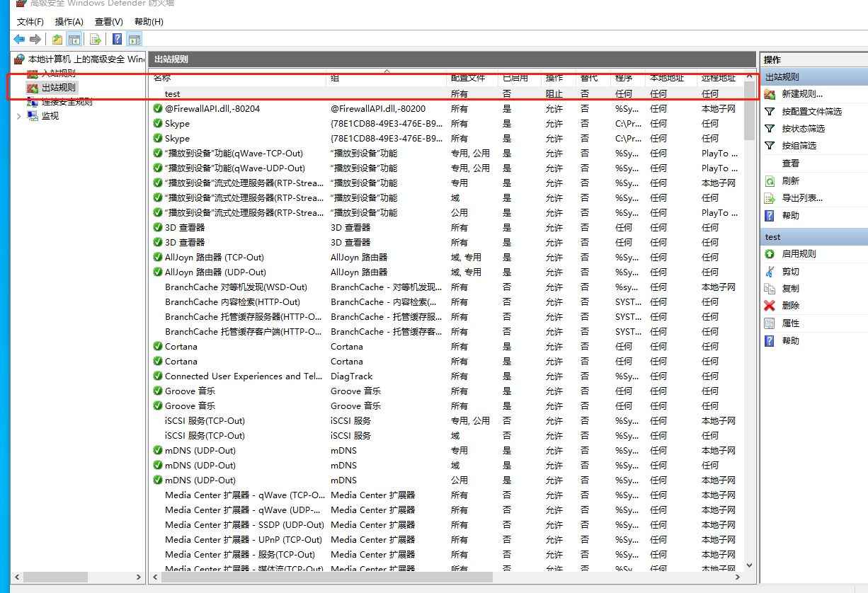Viewport: 868px width, 593px height.
Task: Collapse the test section header in actions pane
Action: point(813,237)
